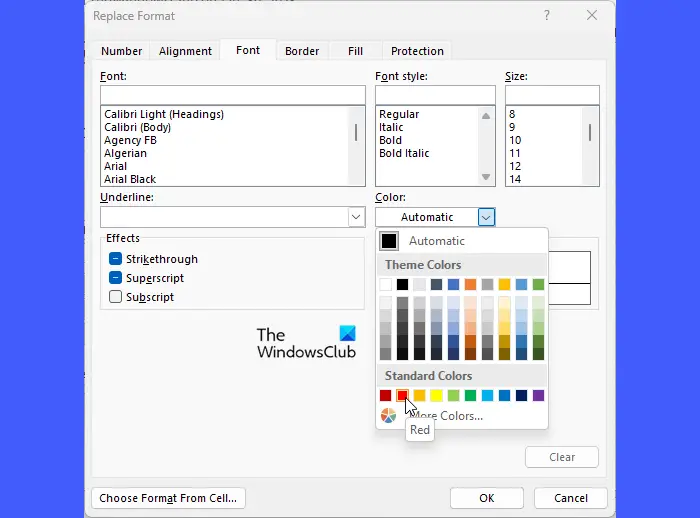Toggle the Superscript checkbox
Viewport: 700px width, 518px height.
tap(116, 278)
